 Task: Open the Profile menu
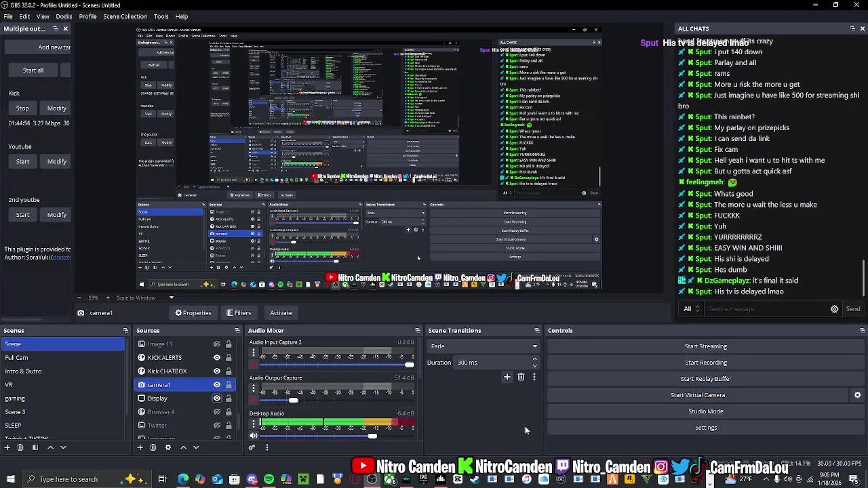tap(87, 16)
